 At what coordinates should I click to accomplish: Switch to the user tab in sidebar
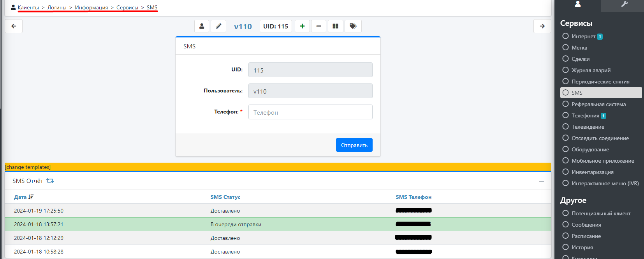pyautogui.click(x=578, y=4)
